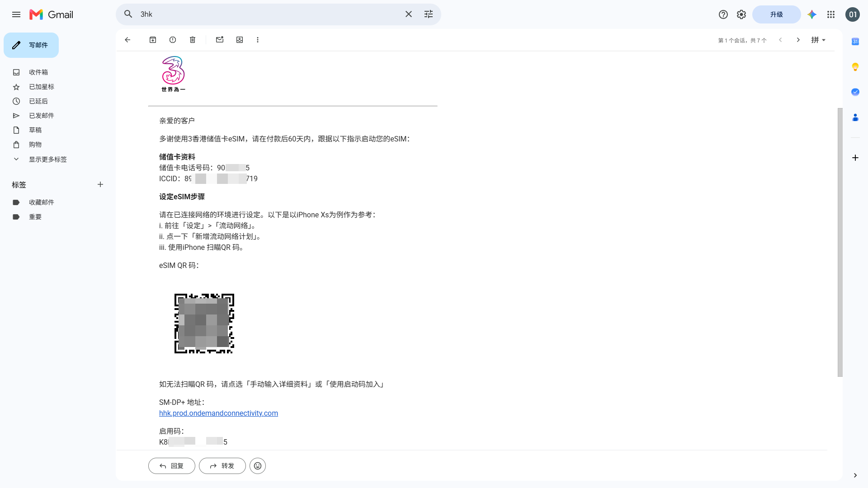The image size is (868, 488).
Task: Delete this conversation trash icon
Action: [193, 40]
